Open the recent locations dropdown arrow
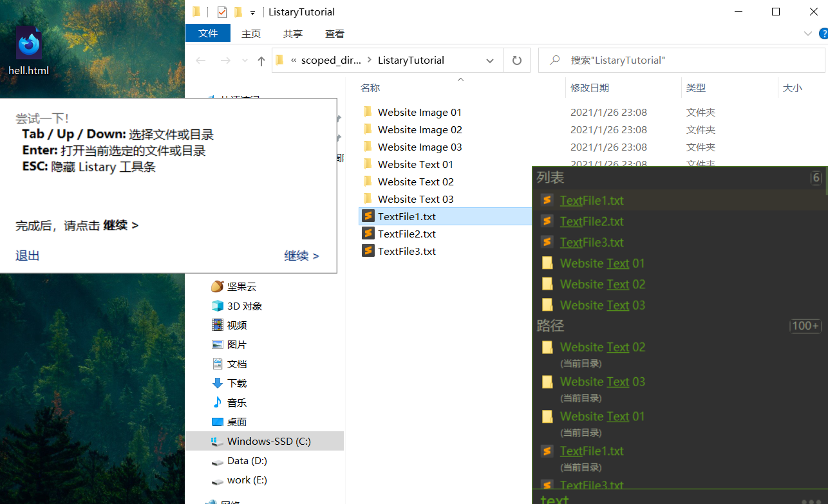 point(245,61)
